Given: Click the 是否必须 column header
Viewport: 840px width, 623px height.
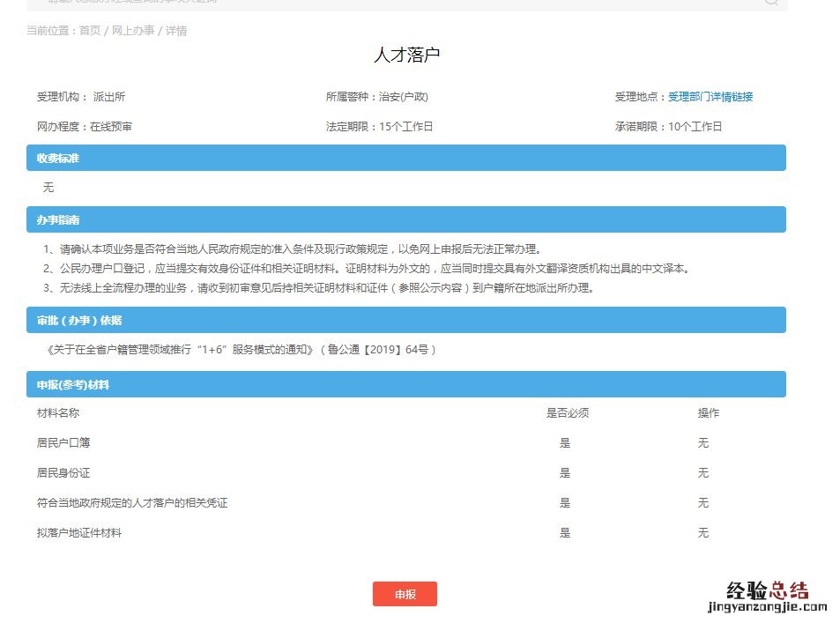Looking at the screenshot, I should pos(567,413).
